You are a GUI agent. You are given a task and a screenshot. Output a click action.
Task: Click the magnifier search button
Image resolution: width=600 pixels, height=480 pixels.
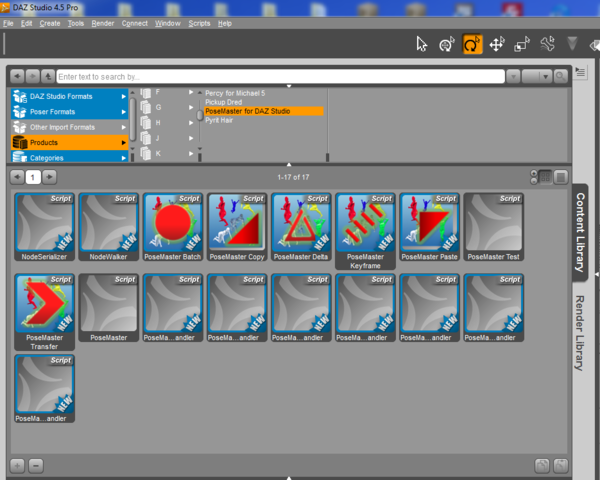point(560,77)
